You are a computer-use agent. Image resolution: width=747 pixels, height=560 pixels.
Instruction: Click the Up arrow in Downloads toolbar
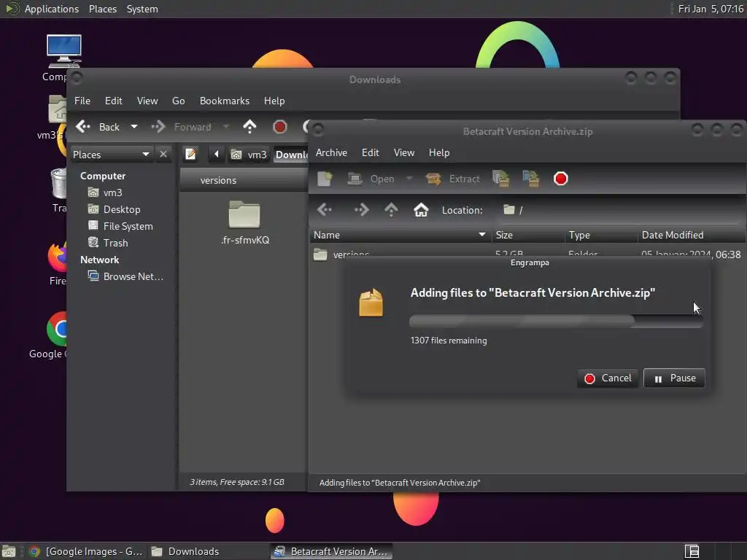click(249, 127)
